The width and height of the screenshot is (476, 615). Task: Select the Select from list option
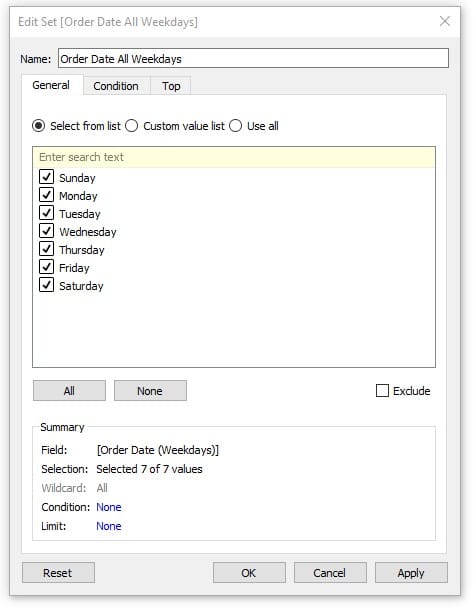coord(38,126)
